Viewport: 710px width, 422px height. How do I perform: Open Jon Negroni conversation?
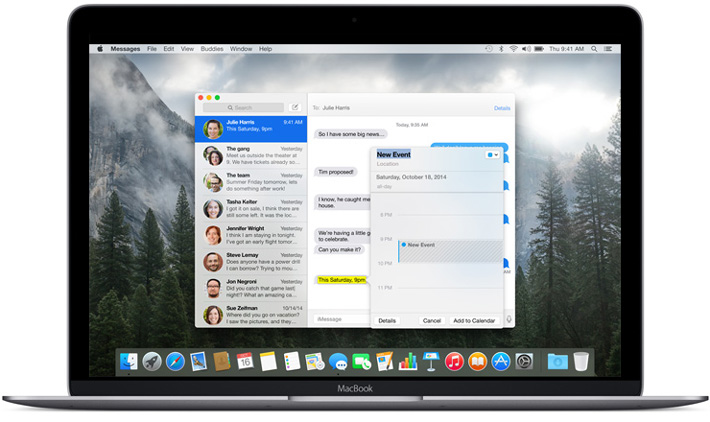click(251, 288)
